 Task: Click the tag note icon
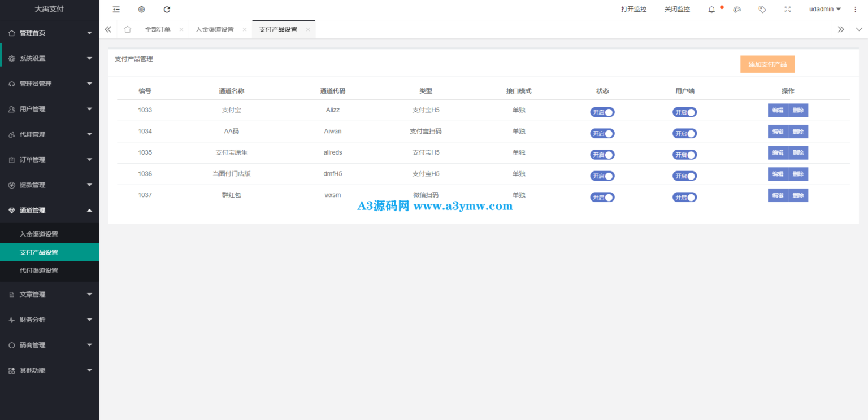(x=762, y=10)
